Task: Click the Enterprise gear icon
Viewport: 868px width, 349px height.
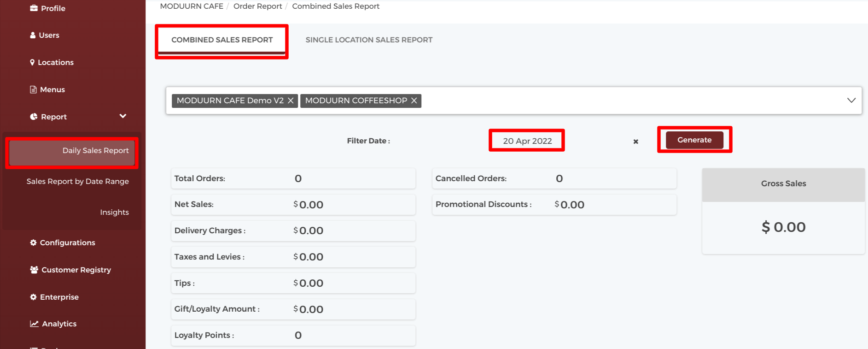Action: click(x=33, y=297)
